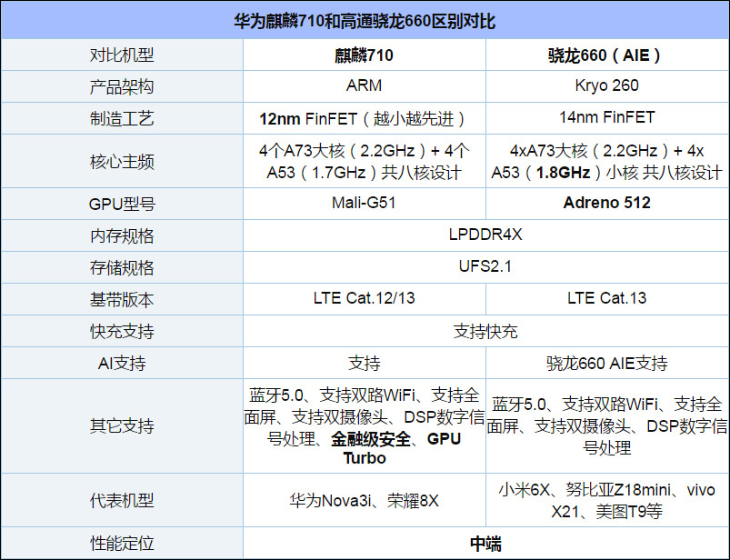Select the 存储规格 row label
Image resolution: width=730 pixels, height=560 pixels.
(x=122, y=267)
